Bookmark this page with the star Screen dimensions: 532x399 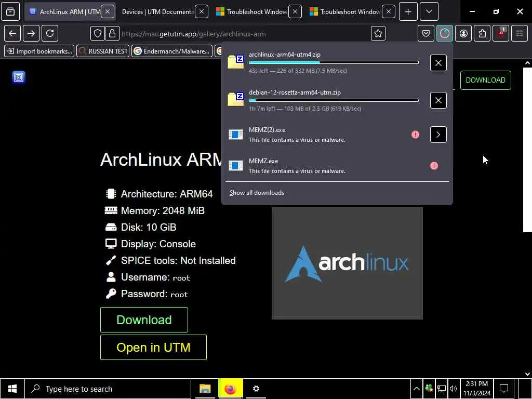coord(378,34)
